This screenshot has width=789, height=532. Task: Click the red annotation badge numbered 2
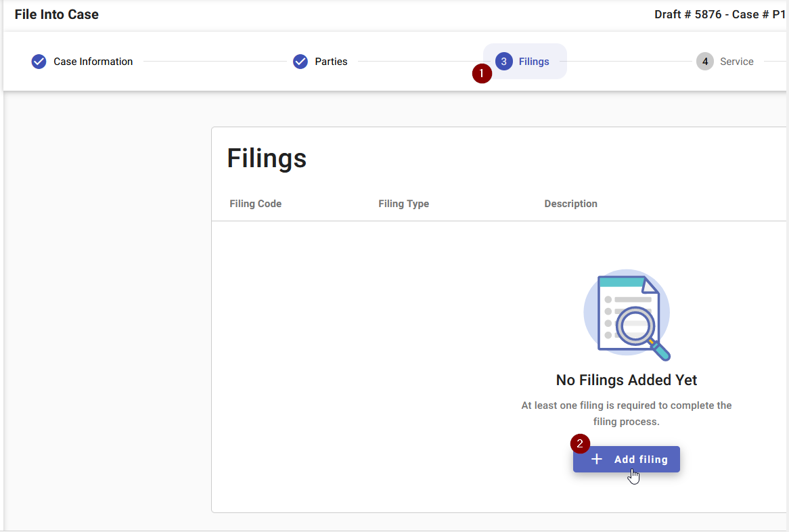[581, 443]
